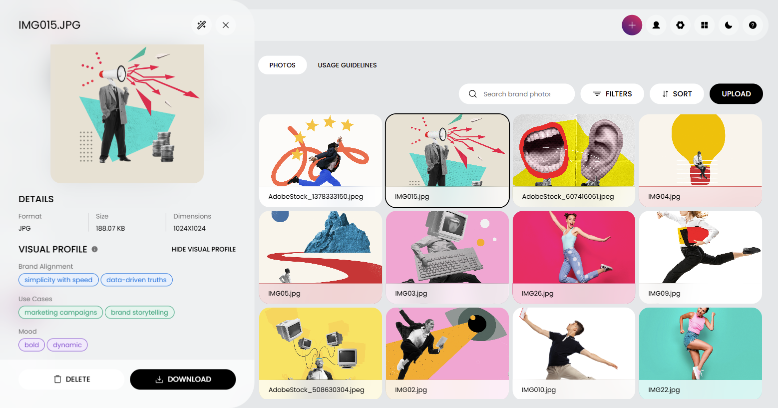
Task: Switch to the Usage Guidelines tab
Action: (347, 65)
